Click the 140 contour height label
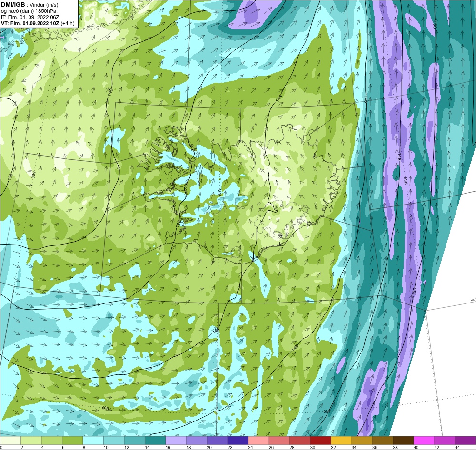476x450 pixels. [x=110, y=92]
